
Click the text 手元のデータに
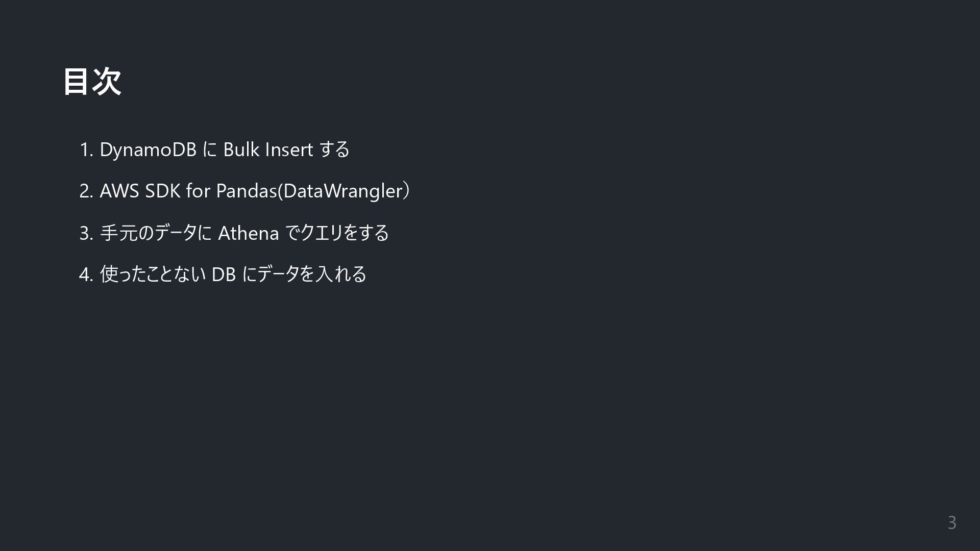click(156, 233)
